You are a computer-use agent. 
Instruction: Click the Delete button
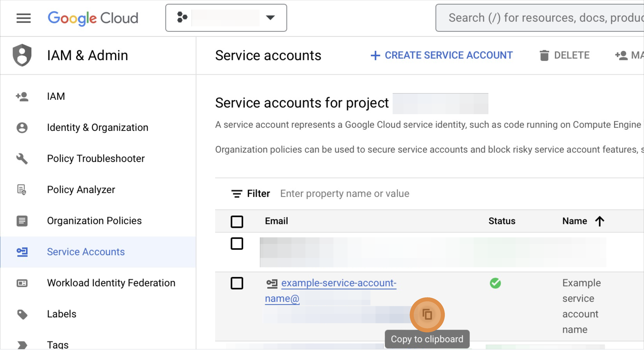point(565,55)
